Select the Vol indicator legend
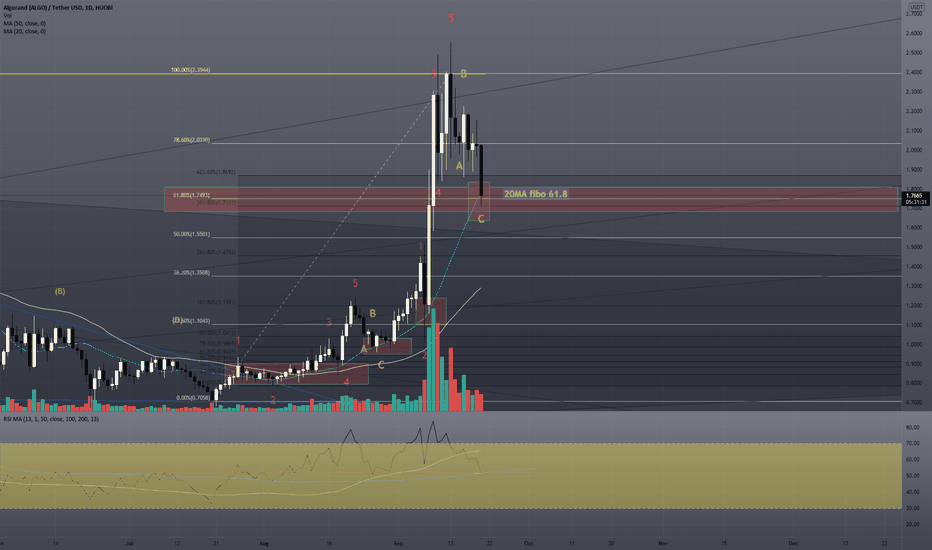 (7, 15)
